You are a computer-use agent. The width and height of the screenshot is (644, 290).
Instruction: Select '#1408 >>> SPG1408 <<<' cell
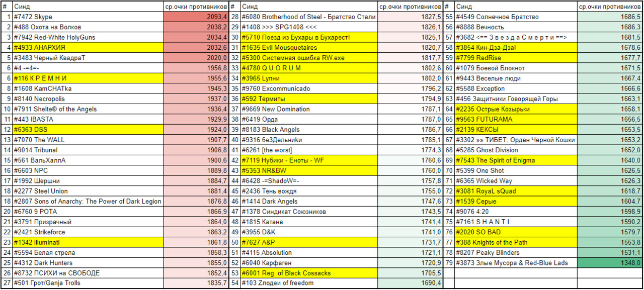click(308, 27)
